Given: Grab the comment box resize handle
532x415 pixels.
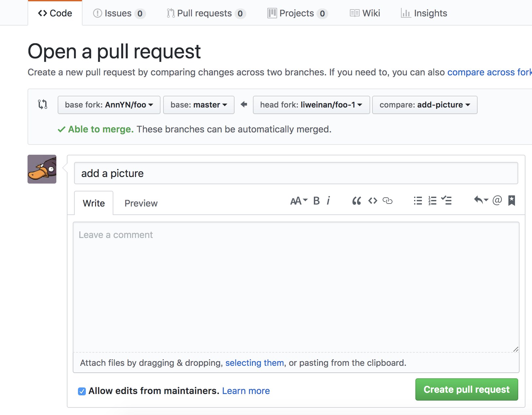Looking at the screenshot, I should (x=516, y=349).
